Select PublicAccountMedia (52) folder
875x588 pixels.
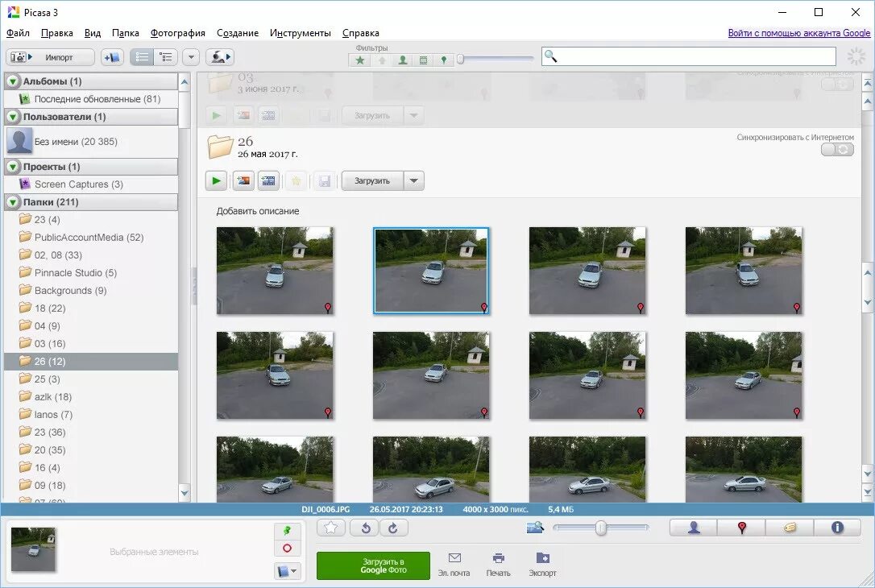91,237
